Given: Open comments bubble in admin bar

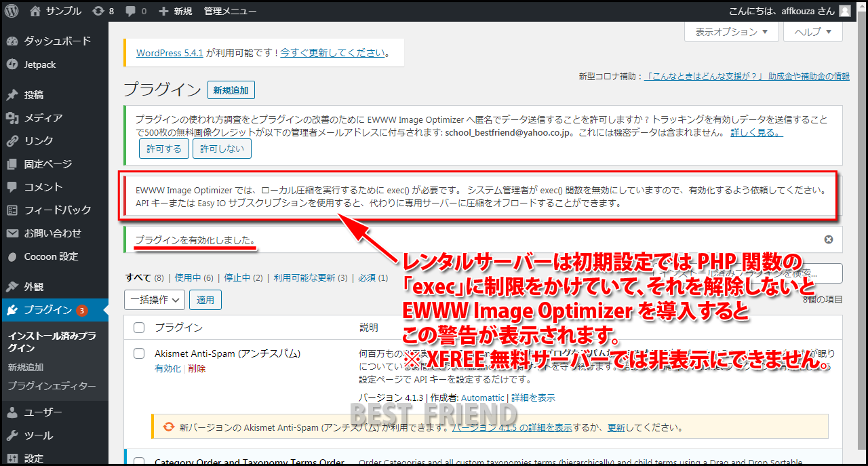Looking at the screenshot, I should (x=136, y=11).
